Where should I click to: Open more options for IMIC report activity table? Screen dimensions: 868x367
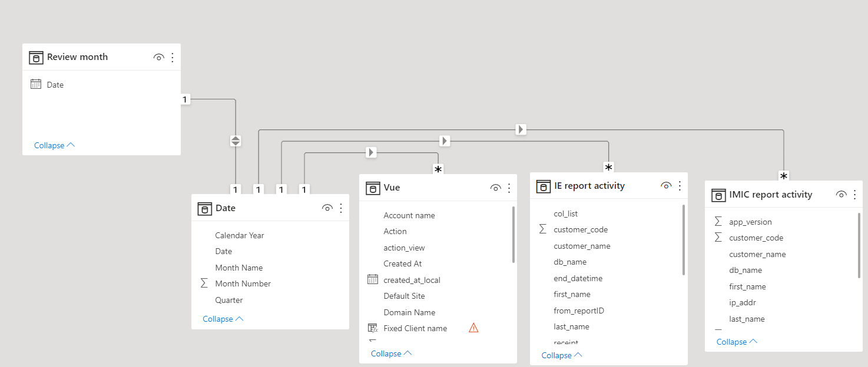click(855, 195)
